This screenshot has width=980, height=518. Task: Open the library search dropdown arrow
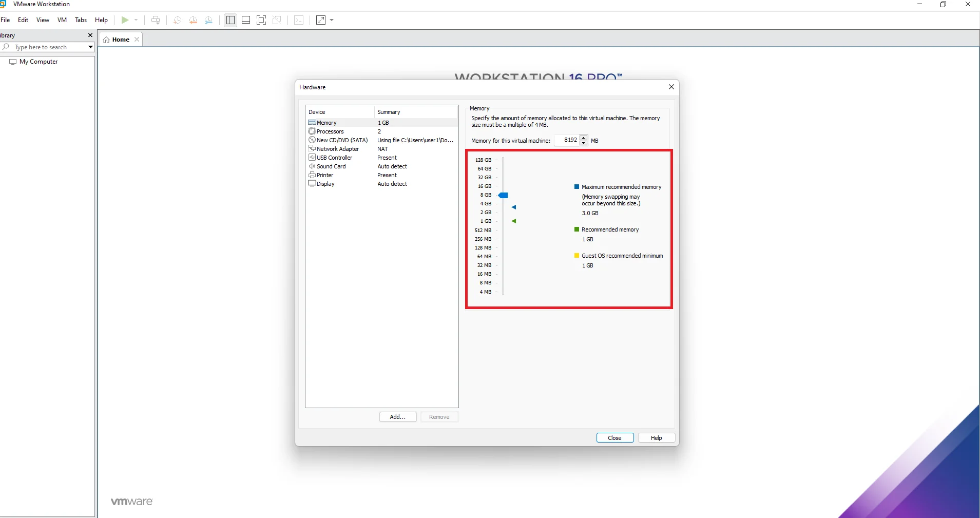90,47
